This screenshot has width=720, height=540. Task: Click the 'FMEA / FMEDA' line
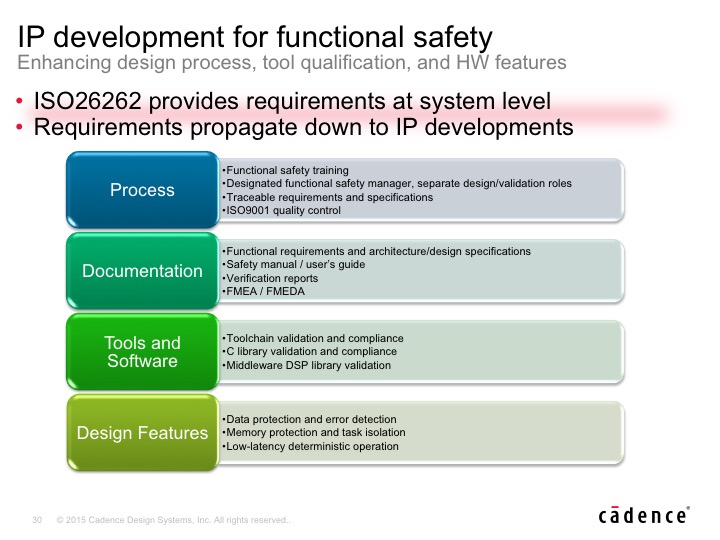263,292
